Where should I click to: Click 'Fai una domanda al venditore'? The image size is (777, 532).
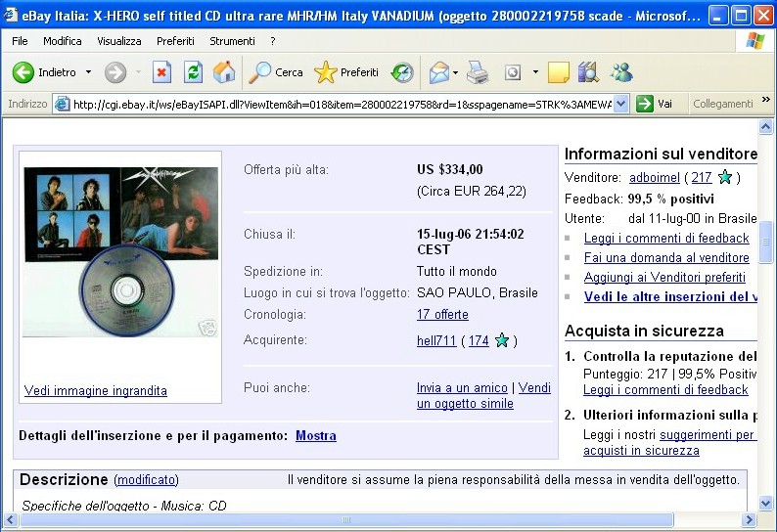(x=666, y=257)
